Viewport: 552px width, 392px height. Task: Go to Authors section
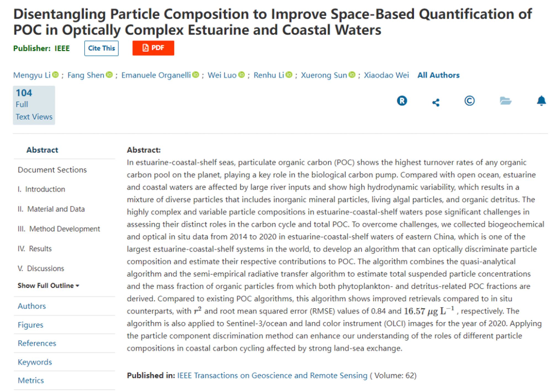[32, 306]
